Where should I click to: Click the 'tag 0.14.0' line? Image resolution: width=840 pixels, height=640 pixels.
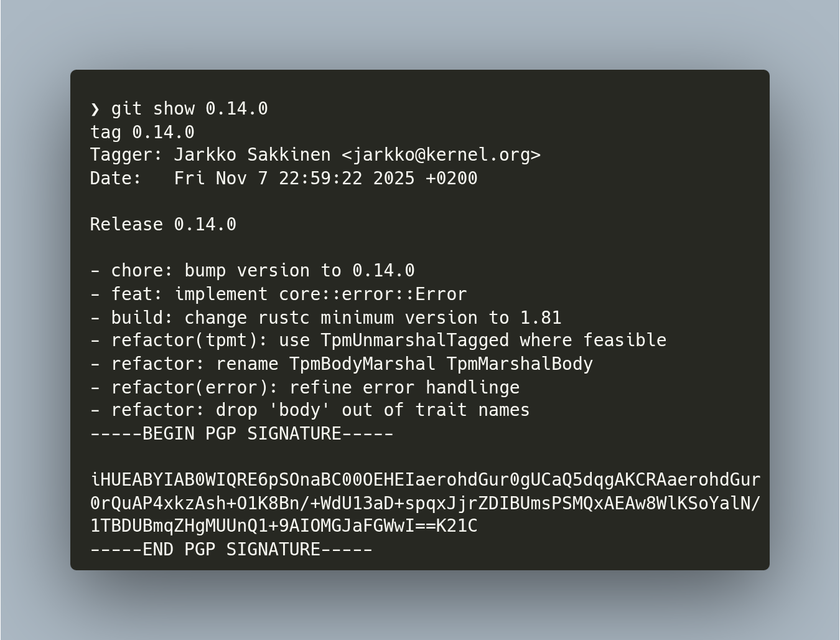coord(142,133)
